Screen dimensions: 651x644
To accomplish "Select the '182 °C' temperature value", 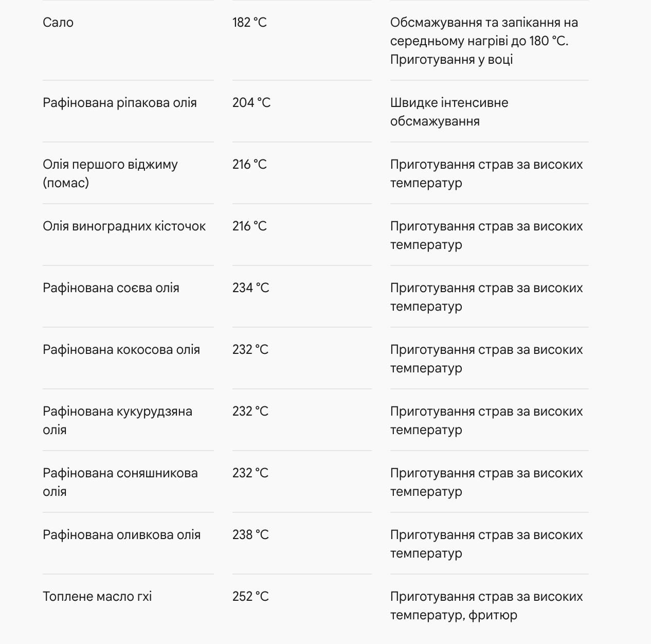I will point(249,23).
